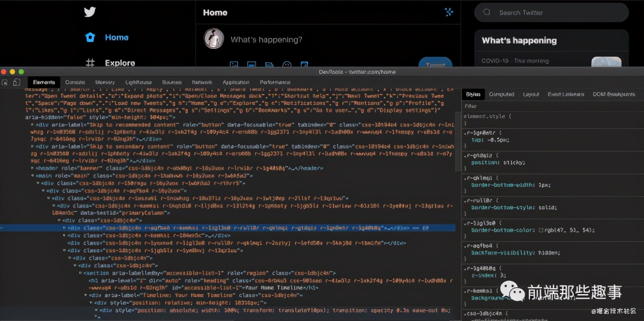The height and width of the screenshot is (321, 644).
Task: Click the sparkle icon for top tweets
Action: pos(449,12)
